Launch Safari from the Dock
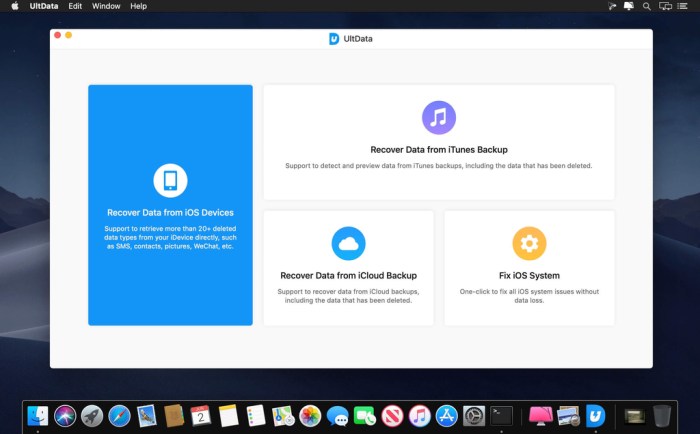Viewport: 700px width, 434px height. pyautogui.click(x=120, y=415)
